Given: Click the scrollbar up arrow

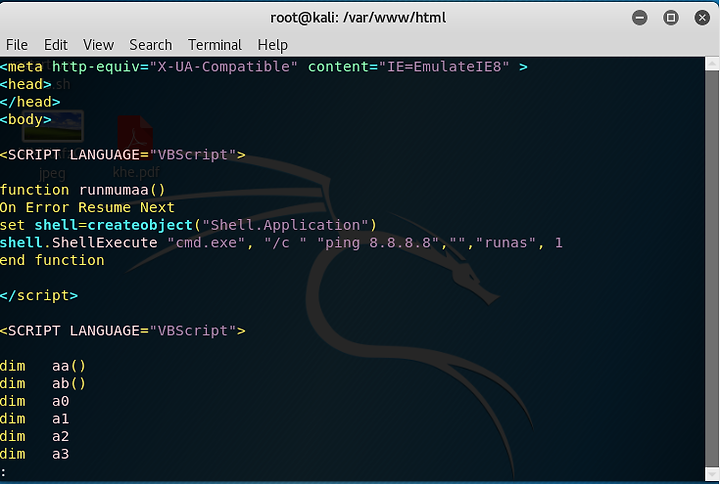Looking at the screenshot, I should click(x=712, y=64).
